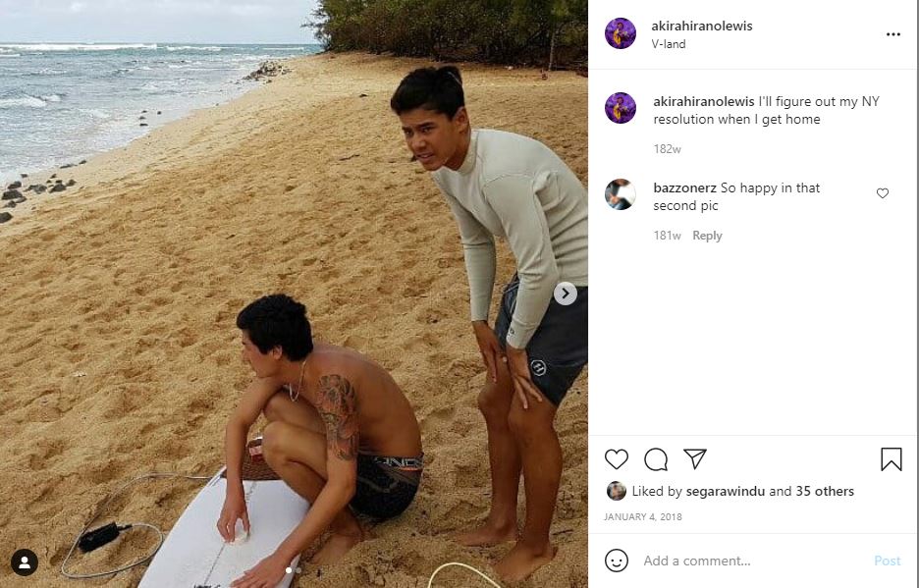Like bazzonerz's comment with small heart
This screenshot has width=919, height=588.
(882, 192)
